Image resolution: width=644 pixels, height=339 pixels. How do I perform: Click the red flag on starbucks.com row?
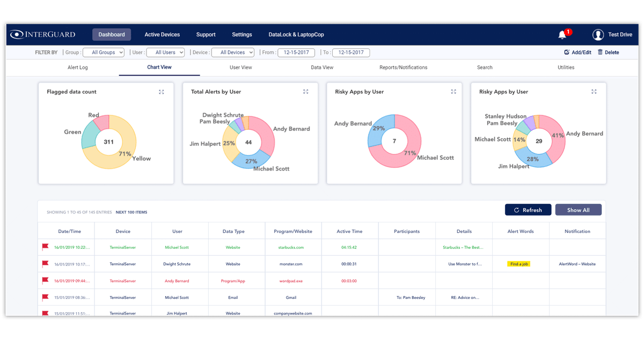46,247
